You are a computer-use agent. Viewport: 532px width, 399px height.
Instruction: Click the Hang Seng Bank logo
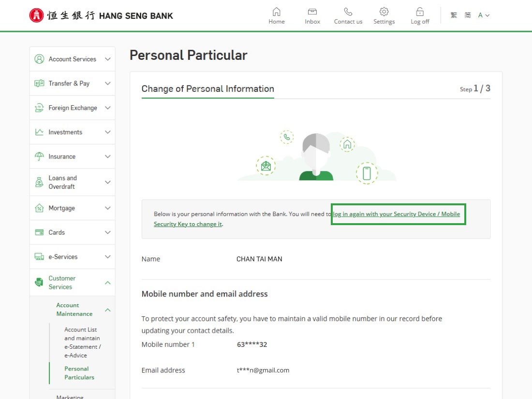101,15
